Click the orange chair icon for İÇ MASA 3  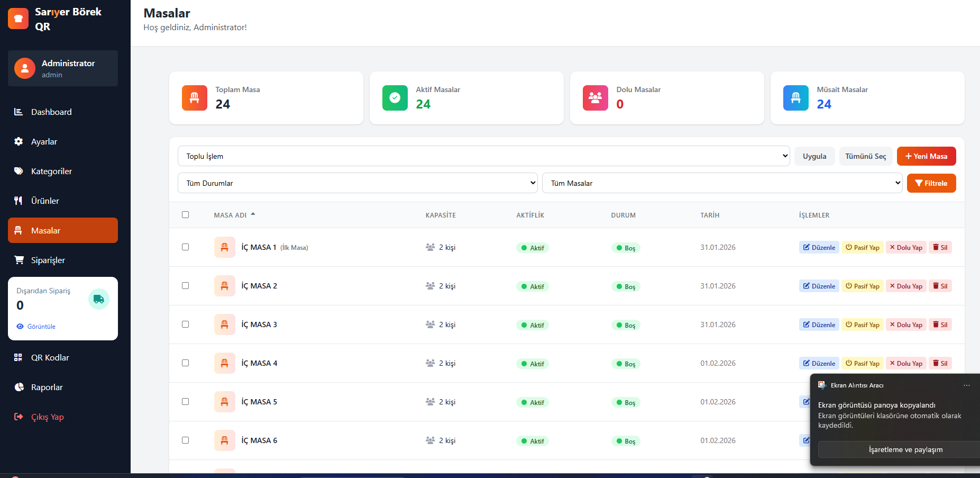(x=224, y=324)
